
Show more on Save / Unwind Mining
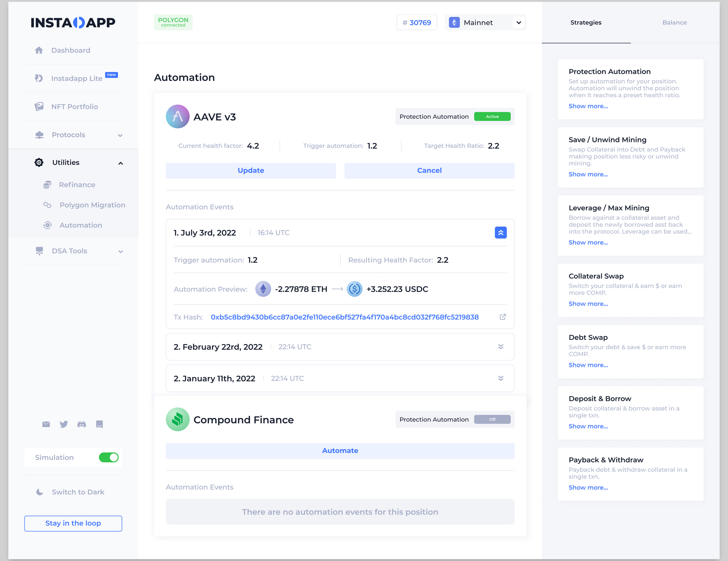pos(588,174)
